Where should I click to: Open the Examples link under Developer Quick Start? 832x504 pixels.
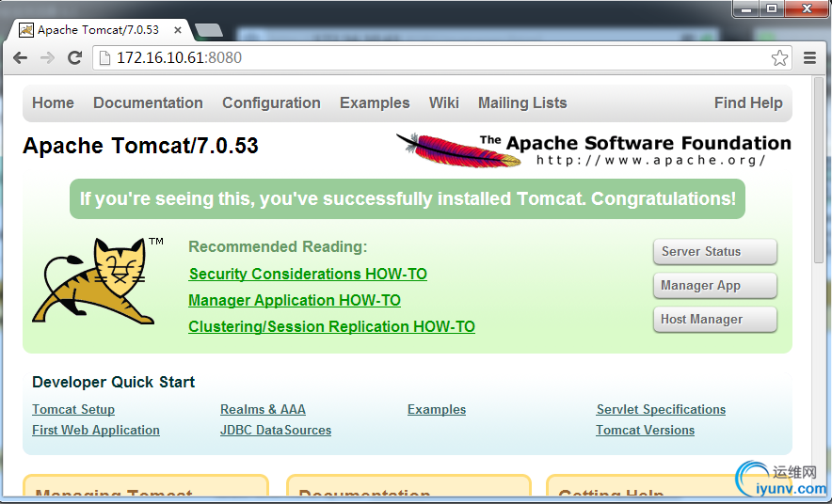tap(437, 410)
